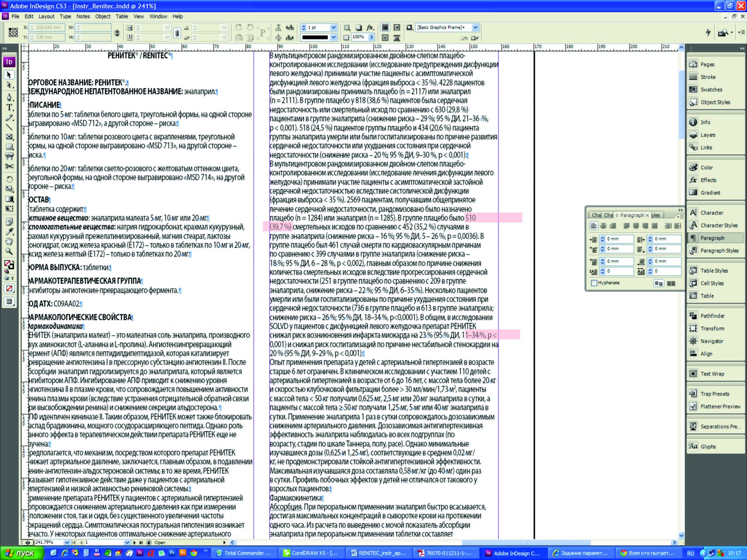The width and height of the screenshot is (747, 560).
Task: Select the Selection tool (black arrow)
Action: [9, 75]
